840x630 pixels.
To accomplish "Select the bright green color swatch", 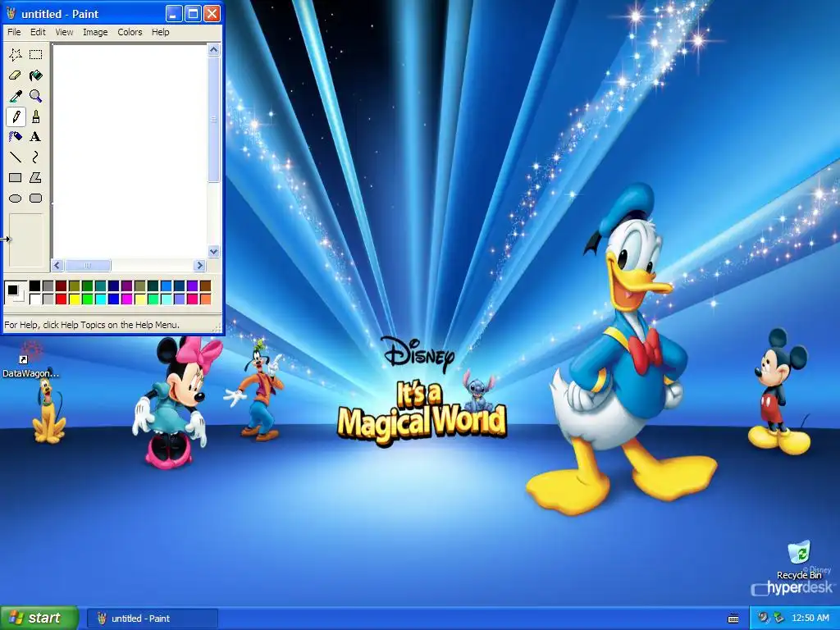I will click(87, 299).
